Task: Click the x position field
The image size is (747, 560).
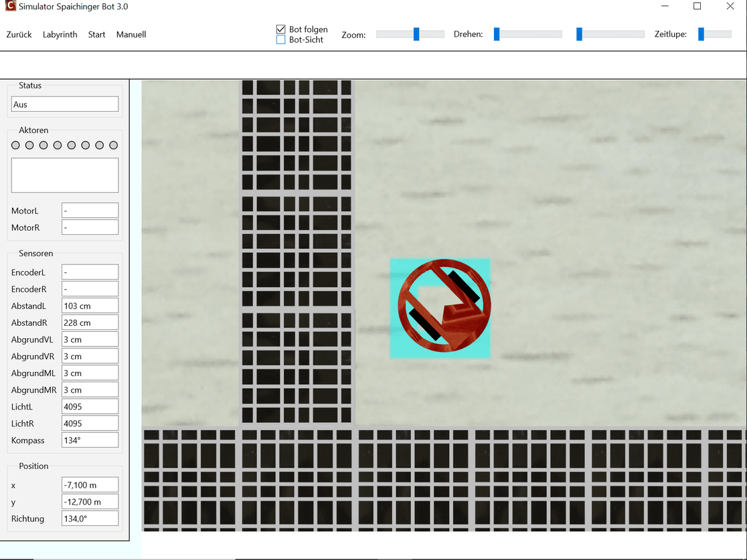Action: (90, 485)
